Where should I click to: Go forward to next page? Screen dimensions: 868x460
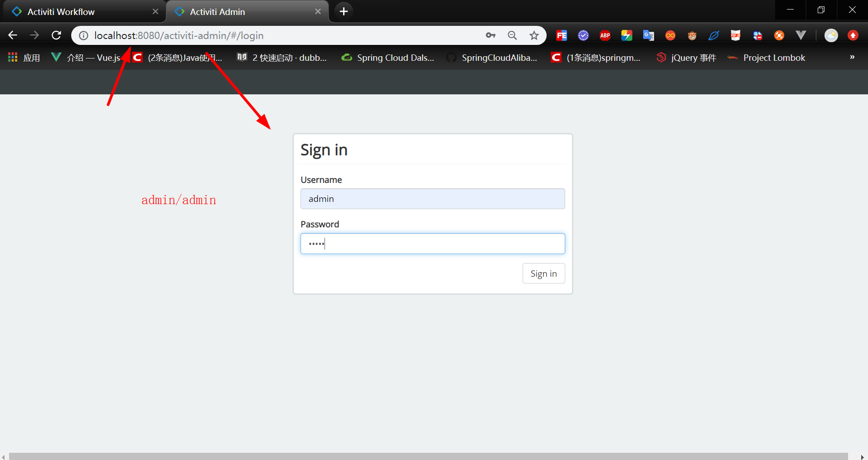click(x=34, y=35)
